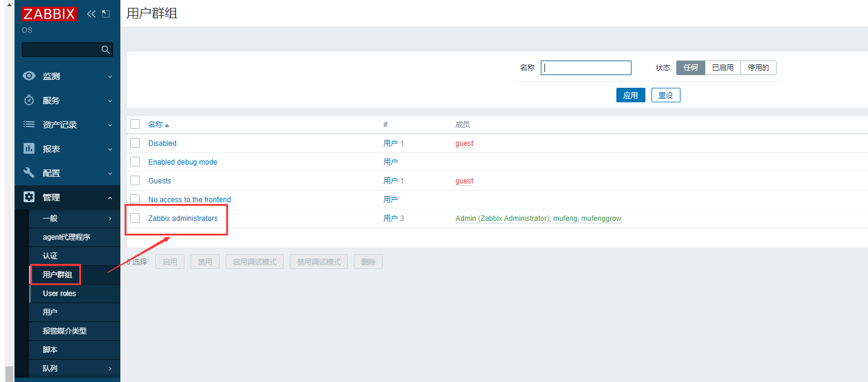Select 任何 status filter

click(x=691, y=68)
